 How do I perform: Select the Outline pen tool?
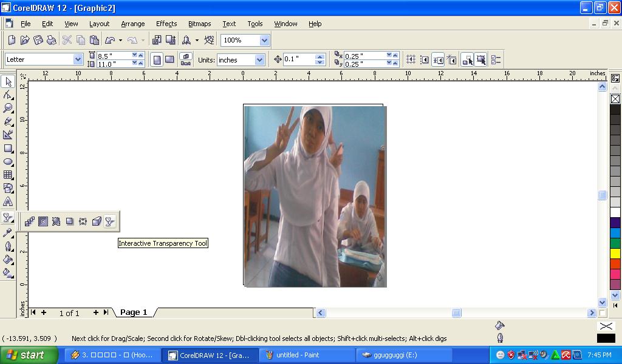8,246
